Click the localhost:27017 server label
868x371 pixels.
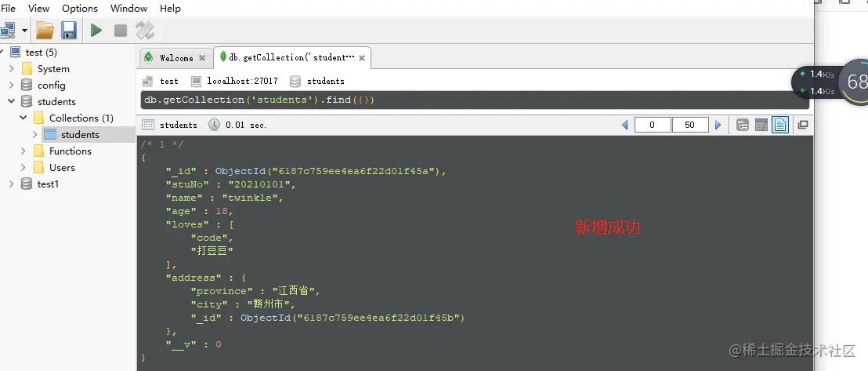(243, 81)
